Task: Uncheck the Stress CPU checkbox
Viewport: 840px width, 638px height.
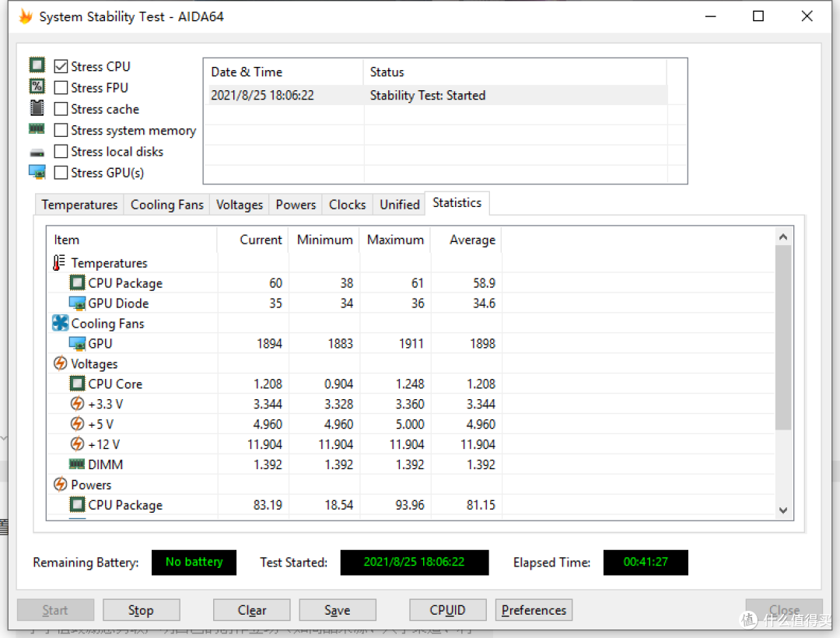Action: point(61,66)
